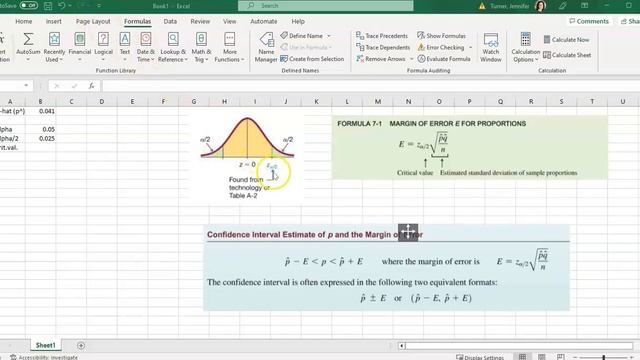This screenshot has height=360, width=640.
Task: Select the Sheet1 tab
Action: [x=45, y=345]
